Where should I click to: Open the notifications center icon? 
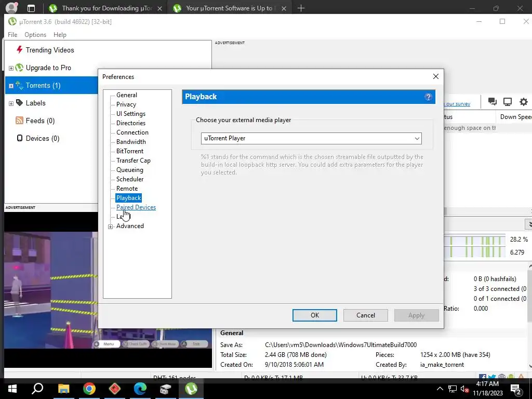pos(516,389)
